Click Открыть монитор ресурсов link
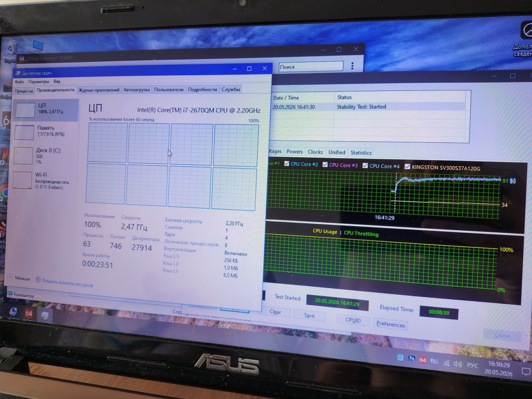The image size is (532, 399). click(x=67, y=283)
